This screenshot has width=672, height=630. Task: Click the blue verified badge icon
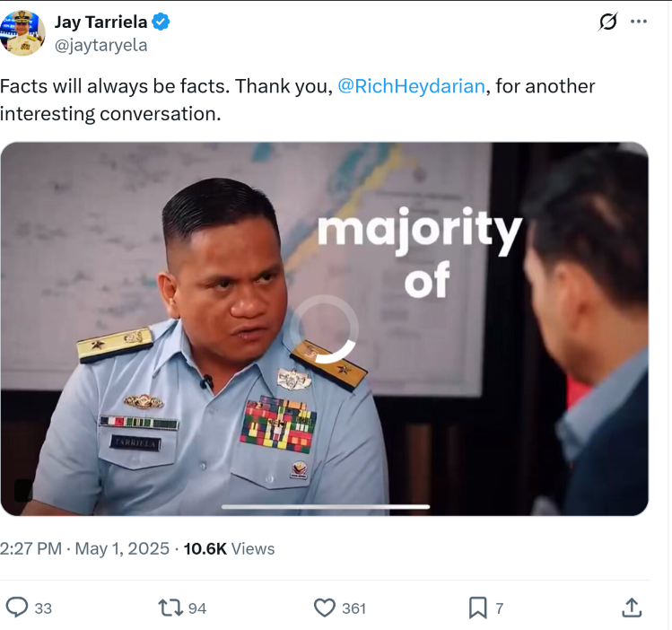click(161, 22)
